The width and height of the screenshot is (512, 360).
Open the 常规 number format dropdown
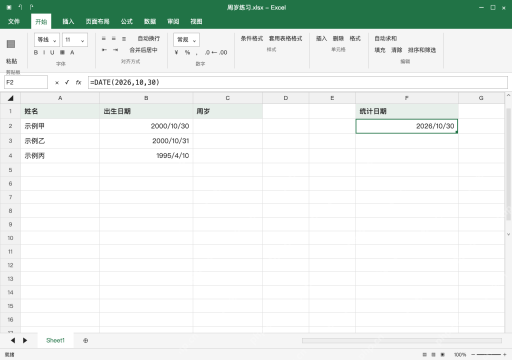[186, 40]
